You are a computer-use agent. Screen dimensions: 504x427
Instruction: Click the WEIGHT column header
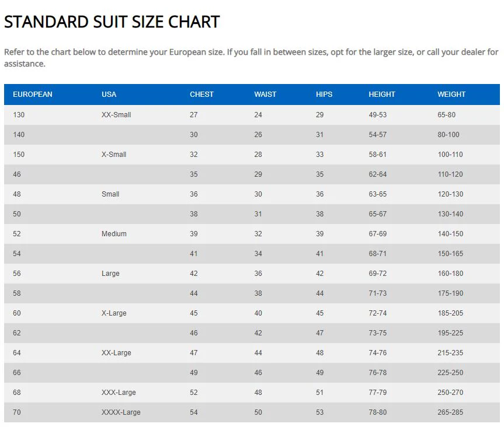tap(451, 94)
